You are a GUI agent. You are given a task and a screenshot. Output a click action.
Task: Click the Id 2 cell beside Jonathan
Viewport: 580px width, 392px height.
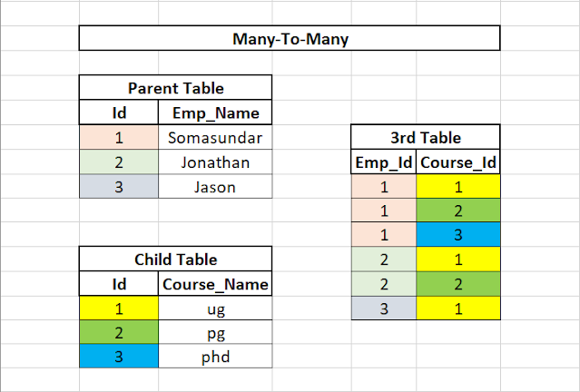(x=119, y=162)
